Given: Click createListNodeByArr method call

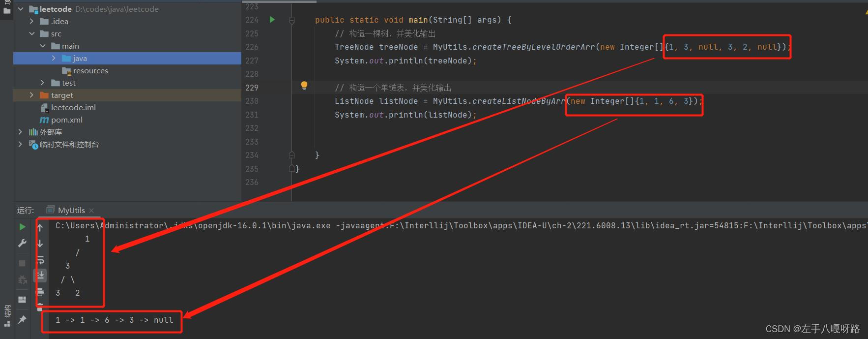Looking at the screenshot, I should coord(519,101).
